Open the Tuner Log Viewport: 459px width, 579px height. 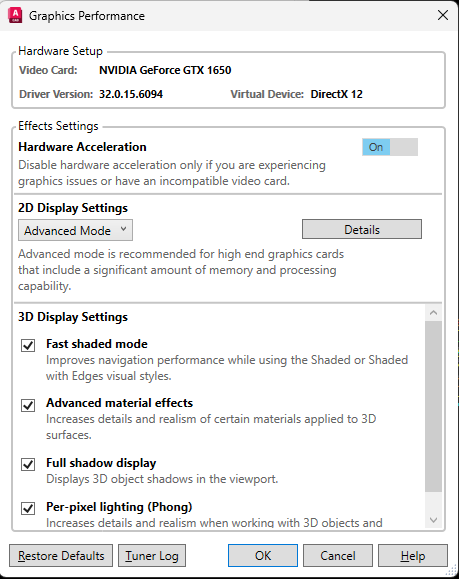(152, 555)
